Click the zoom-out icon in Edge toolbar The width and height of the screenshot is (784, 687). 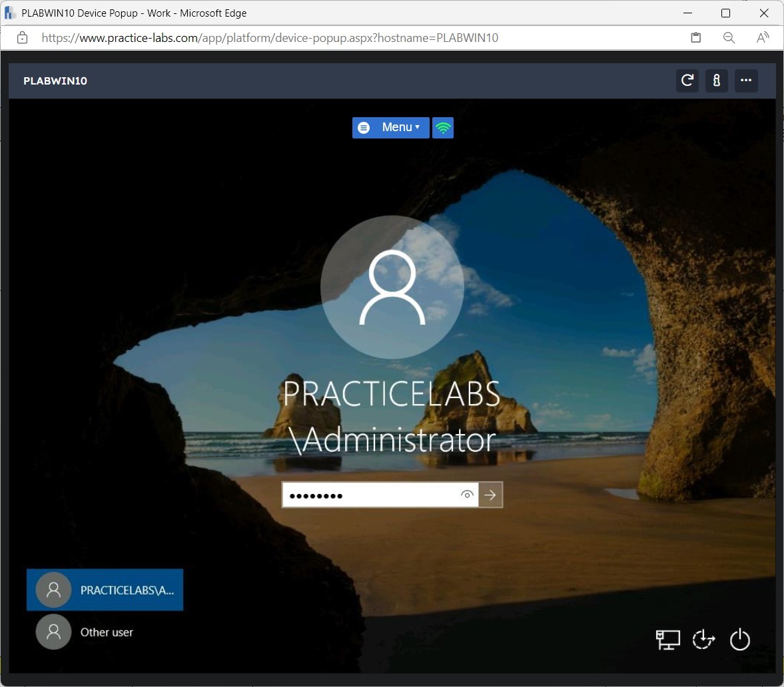tap(729, 38)
